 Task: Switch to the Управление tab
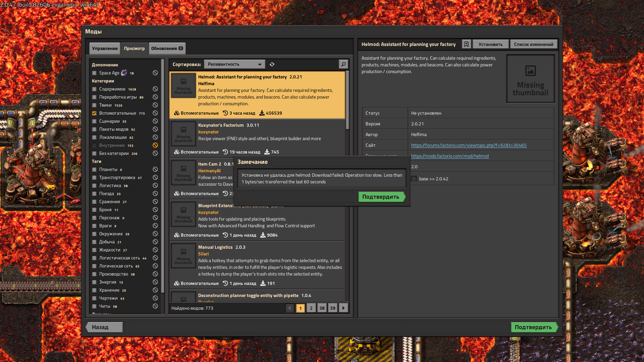[x=105, y=48]
